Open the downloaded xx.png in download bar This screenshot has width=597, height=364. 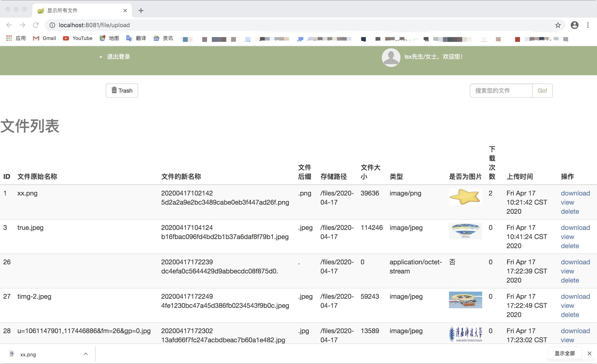click(x=28, y=354)
